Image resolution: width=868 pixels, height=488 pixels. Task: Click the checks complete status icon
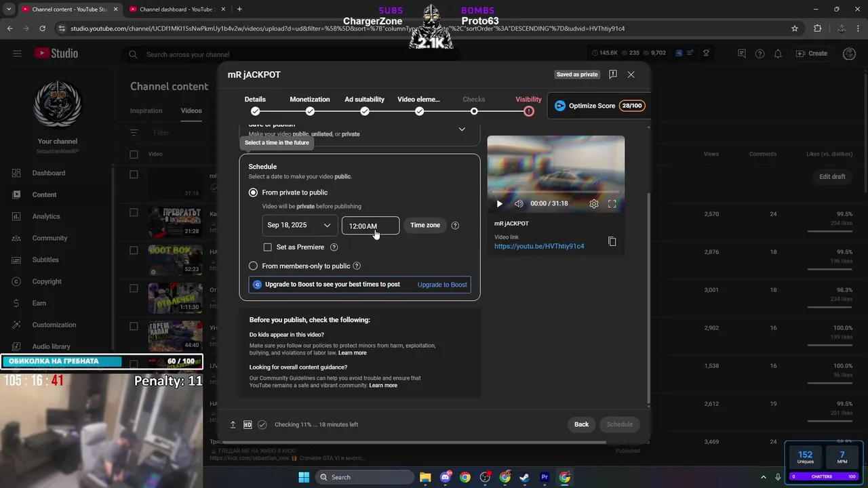(262, 424)
